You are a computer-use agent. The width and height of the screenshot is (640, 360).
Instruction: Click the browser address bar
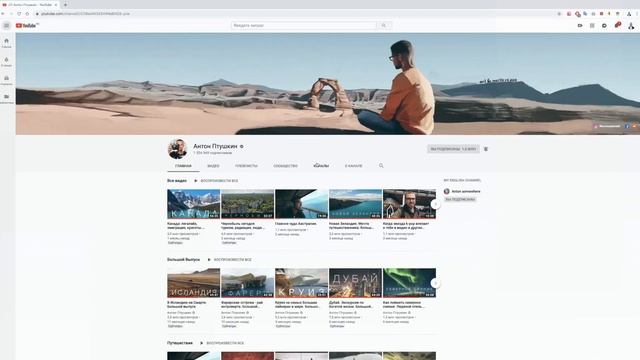(294, 13)
